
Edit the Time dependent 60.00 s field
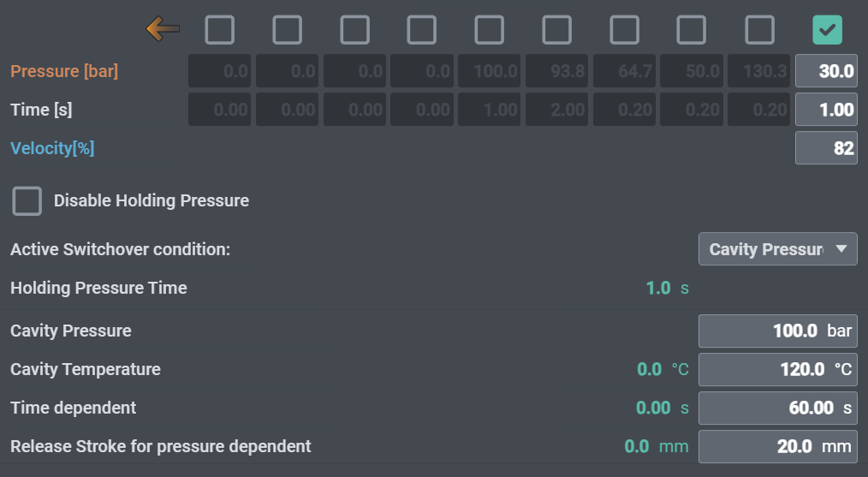(777, 408)
